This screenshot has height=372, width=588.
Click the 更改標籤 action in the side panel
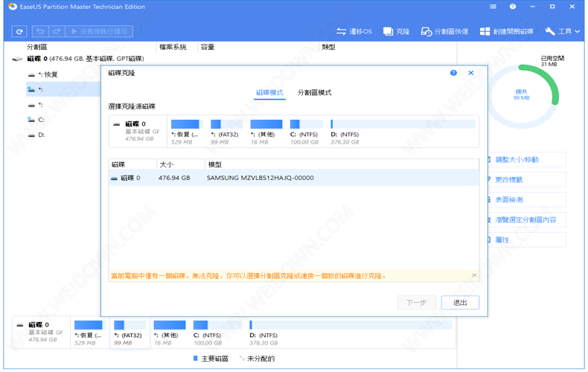click(x=526, y=179)
